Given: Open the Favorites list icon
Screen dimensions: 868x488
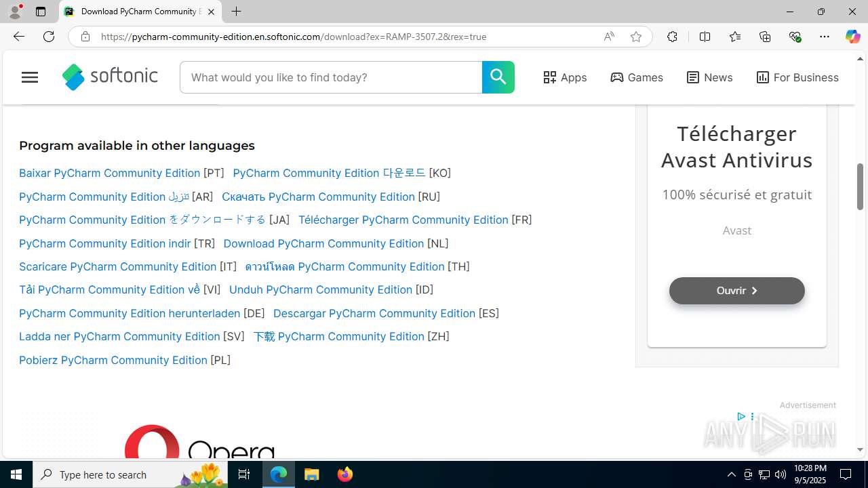Looking at the screenshot, I should point(735,37).
